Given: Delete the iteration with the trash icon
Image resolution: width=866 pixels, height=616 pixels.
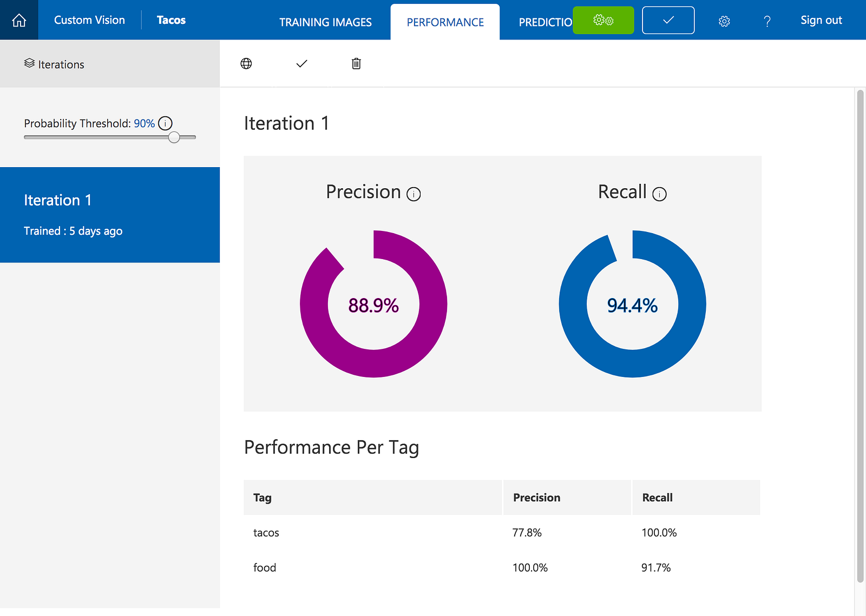Looking at the screenshot, I should click(x=356, y=64).
